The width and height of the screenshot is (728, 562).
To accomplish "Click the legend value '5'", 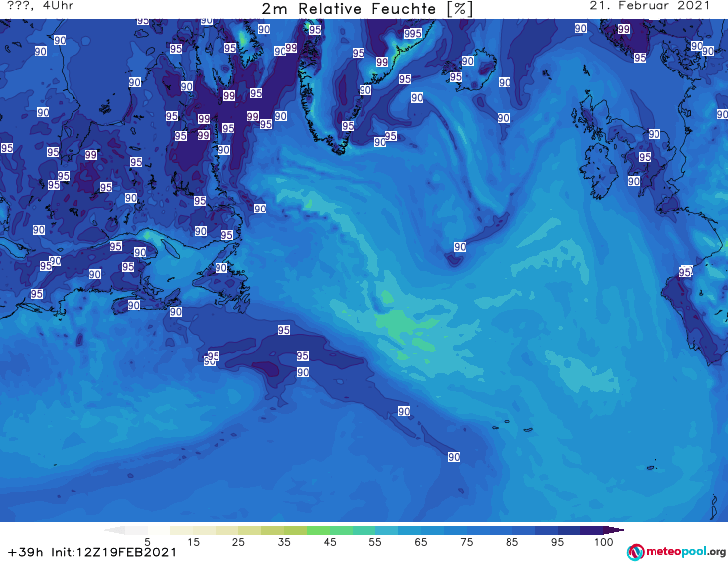I will pos(147,542).
